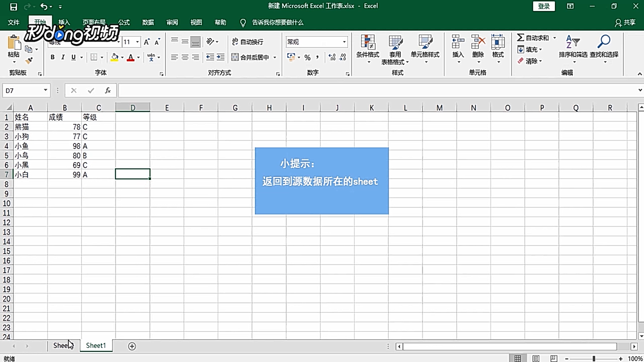The height and width of the screenshot is (362, 644).
Task: Click the 登录 sign-in button
Action: pyautogui.click(x=544, y=6)
